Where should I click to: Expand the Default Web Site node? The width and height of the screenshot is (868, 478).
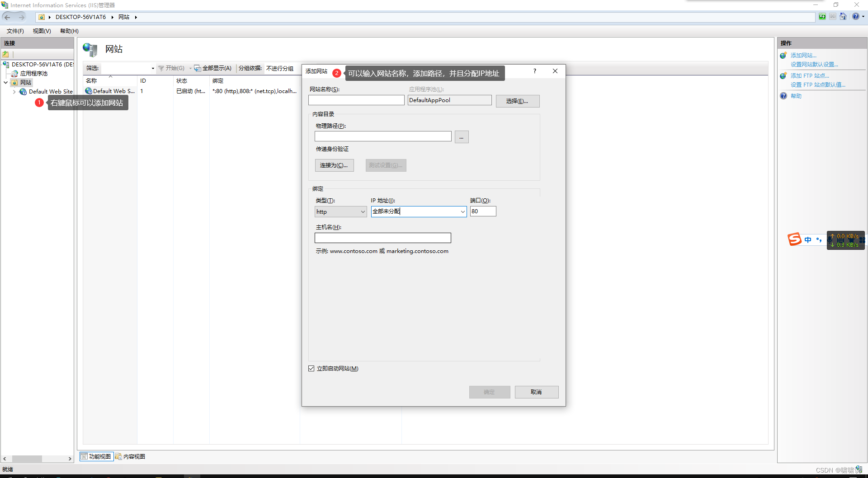point(14,92)
